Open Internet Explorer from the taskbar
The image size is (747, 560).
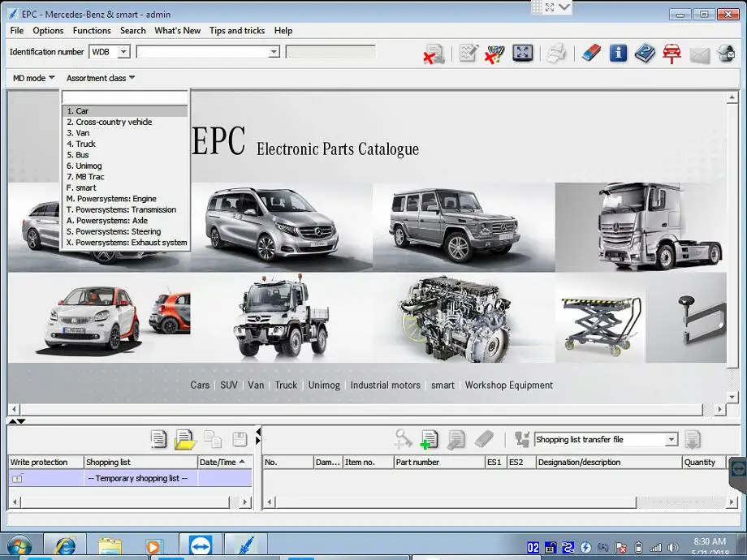pyautogui.click(x=65, y=547)
